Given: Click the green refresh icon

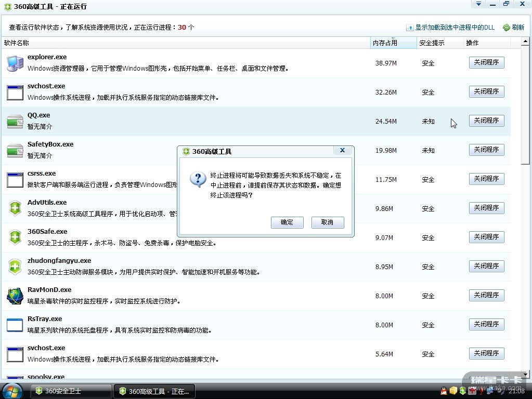Looking at the screenshot, I should tap(506, 28).
